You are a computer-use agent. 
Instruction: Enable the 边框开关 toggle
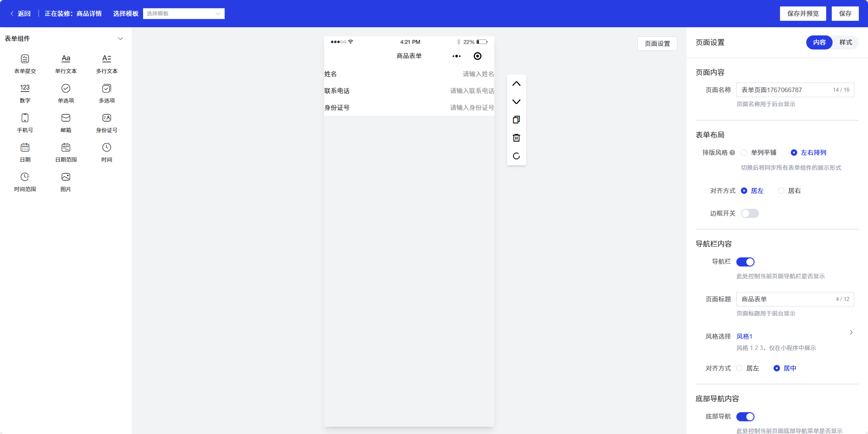[750, 213]
